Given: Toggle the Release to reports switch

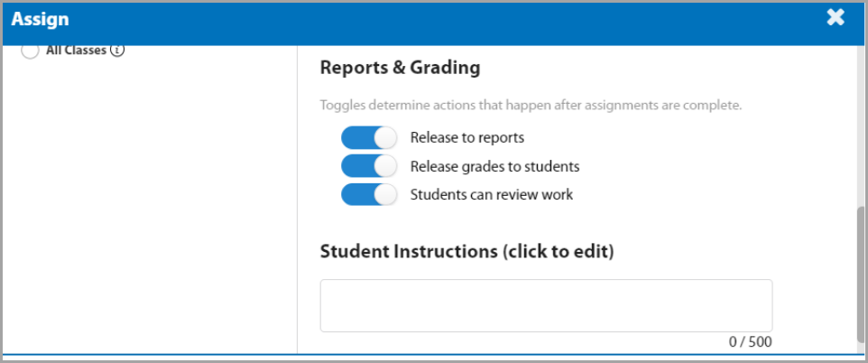Looking at the screenshot, I should [x=369, y=137].
